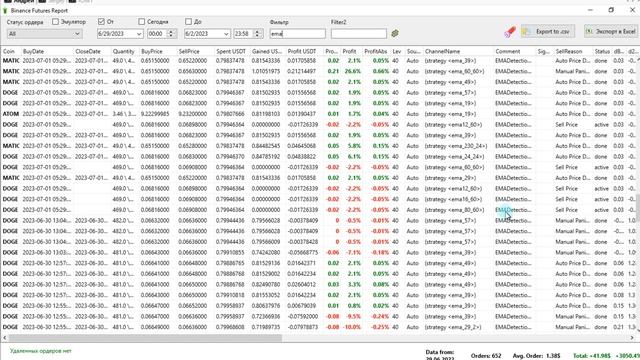Viewport: 640px width, 360px height.
Task: Focus the empty Filter2 input field
Action: (x=359, y=33)
